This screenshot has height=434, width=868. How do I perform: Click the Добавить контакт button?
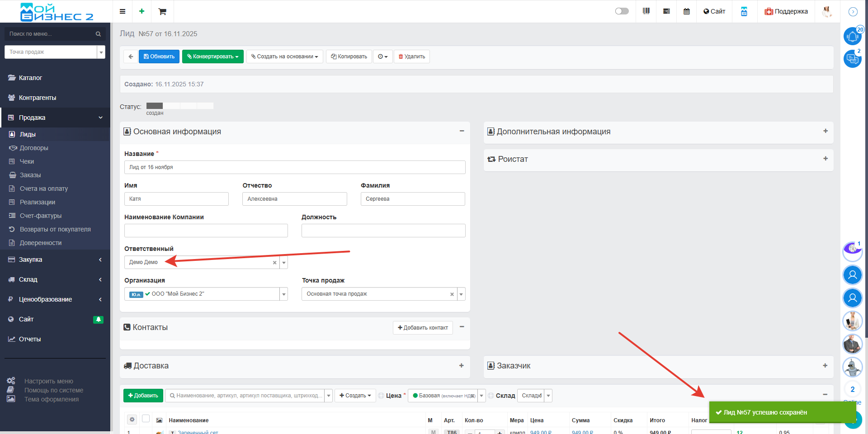pyautogui.click(x=423, y=328)
